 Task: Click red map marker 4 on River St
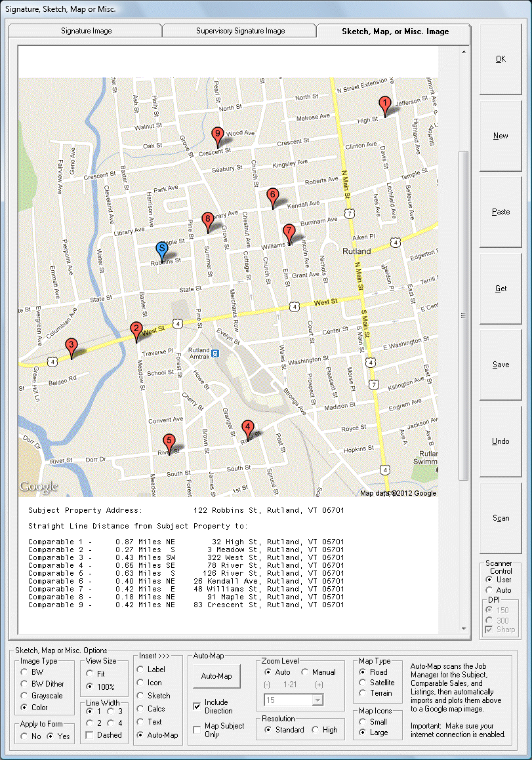tap(248, 430)
